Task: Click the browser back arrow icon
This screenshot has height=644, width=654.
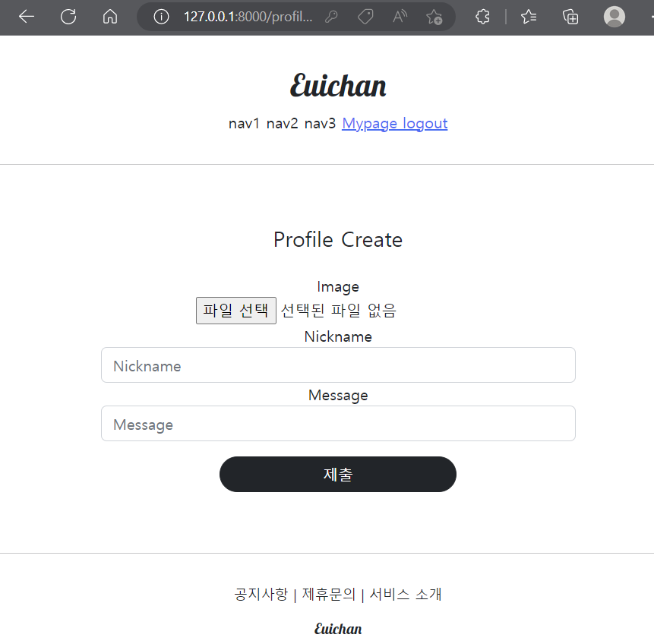Action: [x=26, y=17]
